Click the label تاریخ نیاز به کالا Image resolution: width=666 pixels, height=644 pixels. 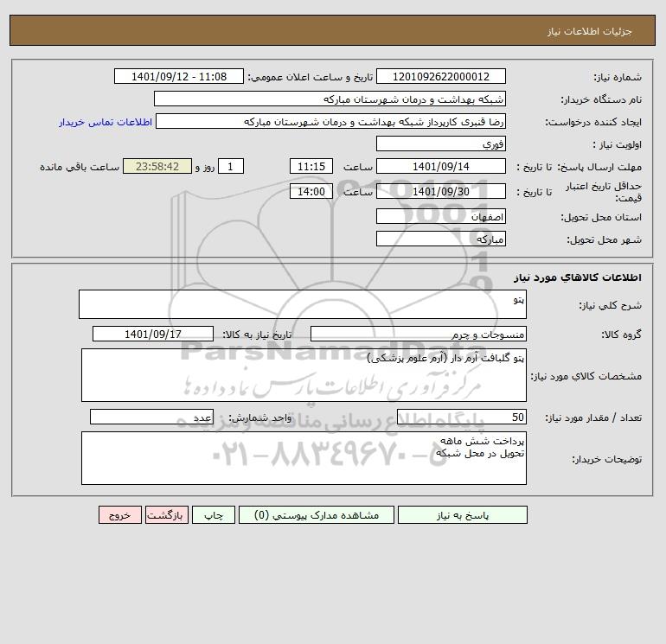pyautogui.click(x=257, y=335)
